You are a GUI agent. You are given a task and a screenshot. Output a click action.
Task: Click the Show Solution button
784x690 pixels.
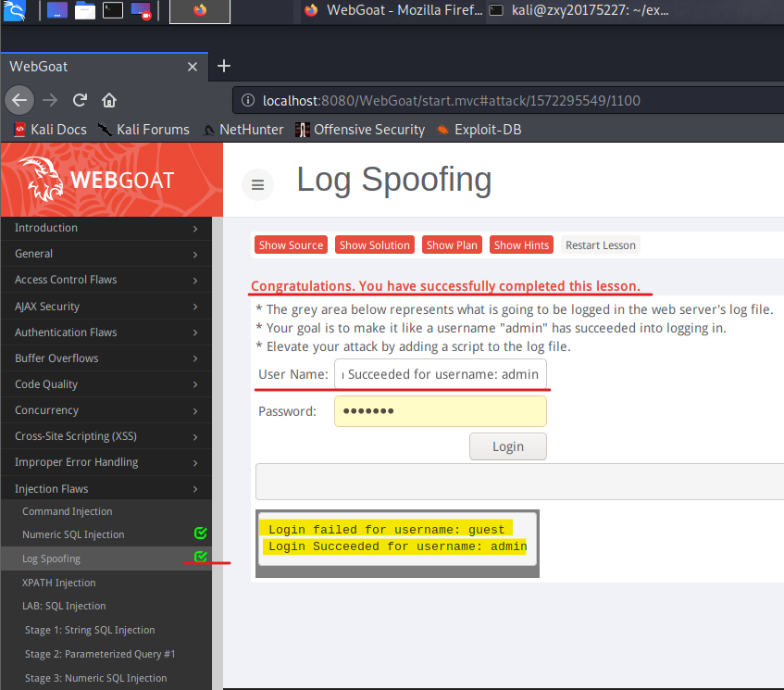pos(375,245)
